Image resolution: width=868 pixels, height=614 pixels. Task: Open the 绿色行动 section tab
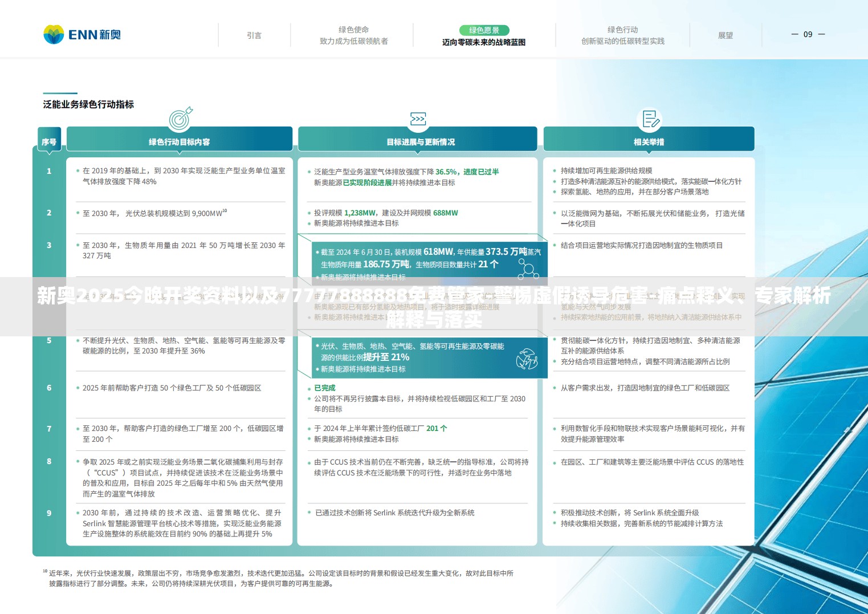[622, 30]
